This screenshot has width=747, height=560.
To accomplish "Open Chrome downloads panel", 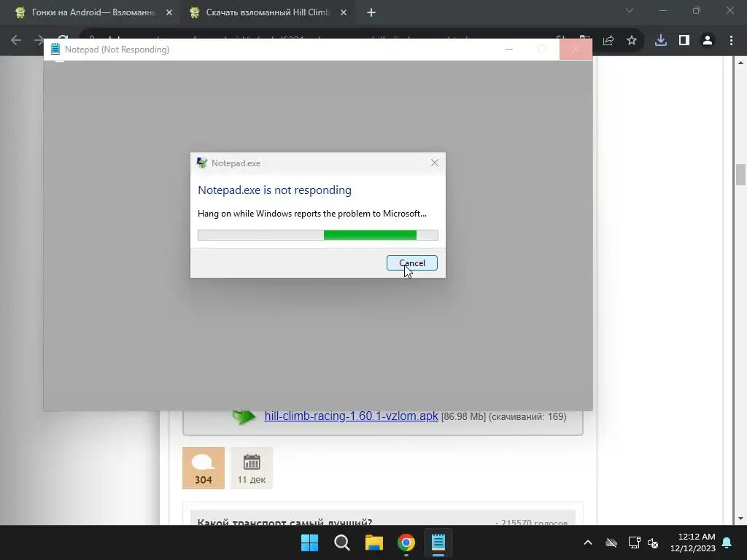I will click(x=661, y=41).
